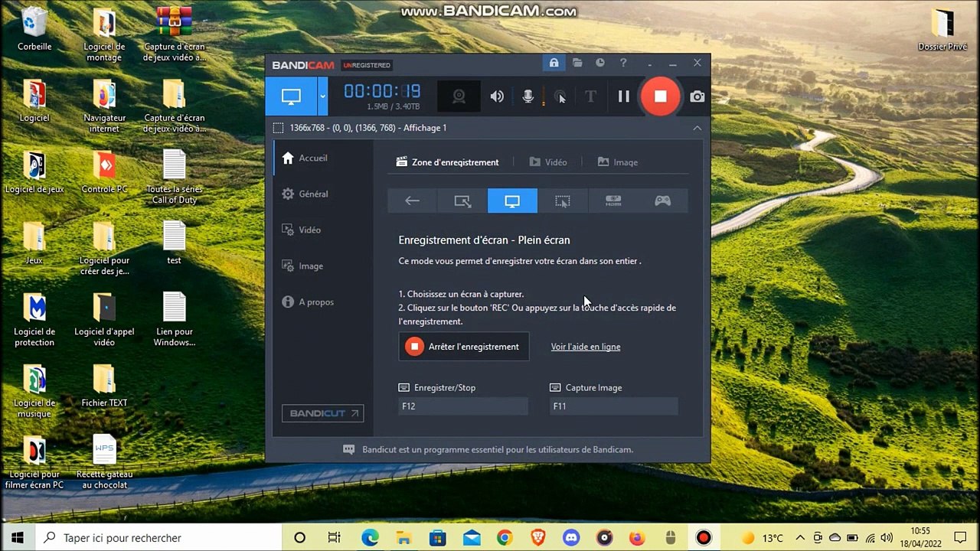
Task: Select Logiciel de musique desktop icon
Action: (x=34, y=391)
